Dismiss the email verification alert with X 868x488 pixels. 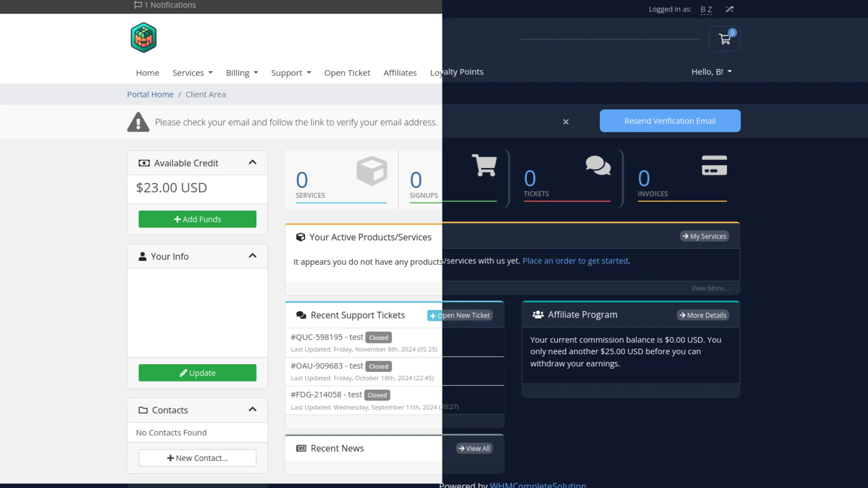pos(566,122)
